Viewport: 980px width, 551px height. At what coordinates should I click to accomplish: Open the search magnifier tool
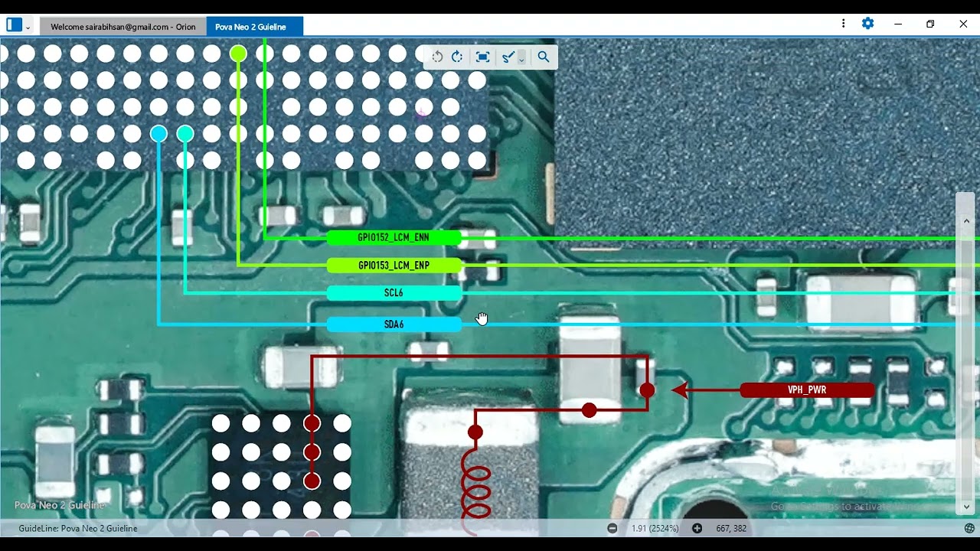click(x=544, y=57)
